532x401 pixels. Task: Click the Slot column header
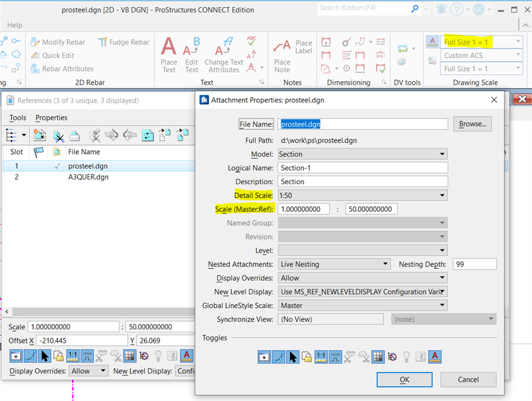tap(17, 152)
